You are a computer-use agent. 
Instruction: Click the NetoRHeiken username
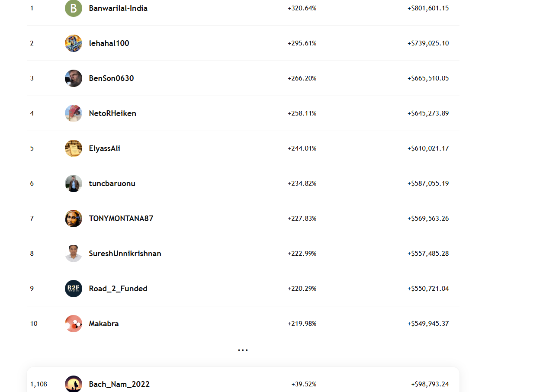(x=112, y=113)
